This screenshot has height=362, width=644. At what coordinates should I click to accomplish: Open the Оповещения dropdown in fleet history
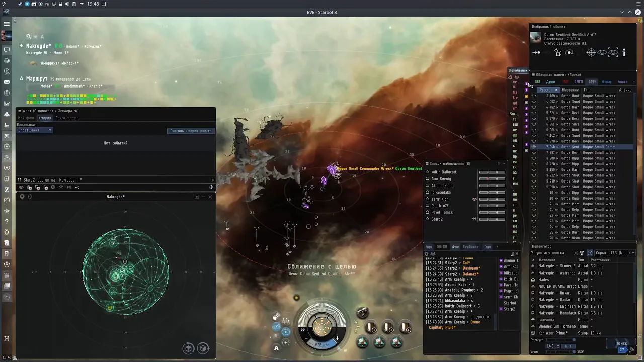35,130
